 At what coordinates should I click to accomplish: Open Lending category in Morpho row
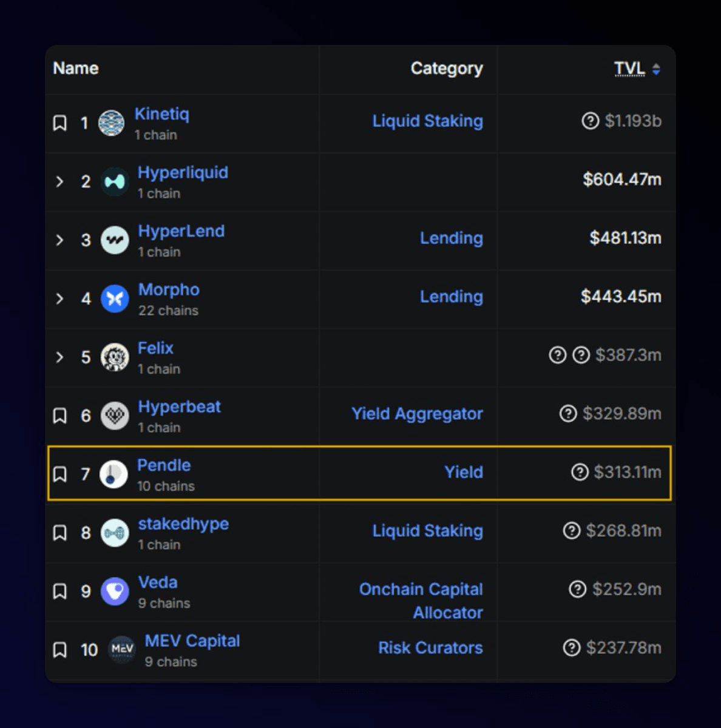pyautogui.click(x=452, y=297)
